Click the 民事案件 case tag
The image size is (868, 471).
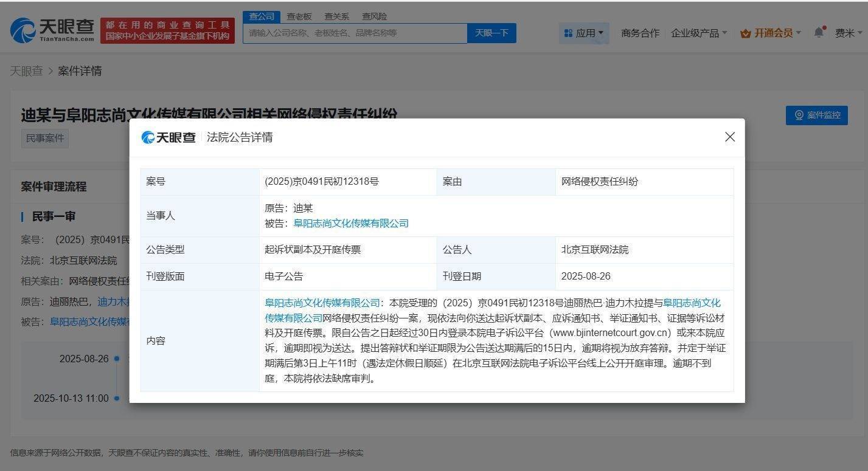tap(44, 138)
